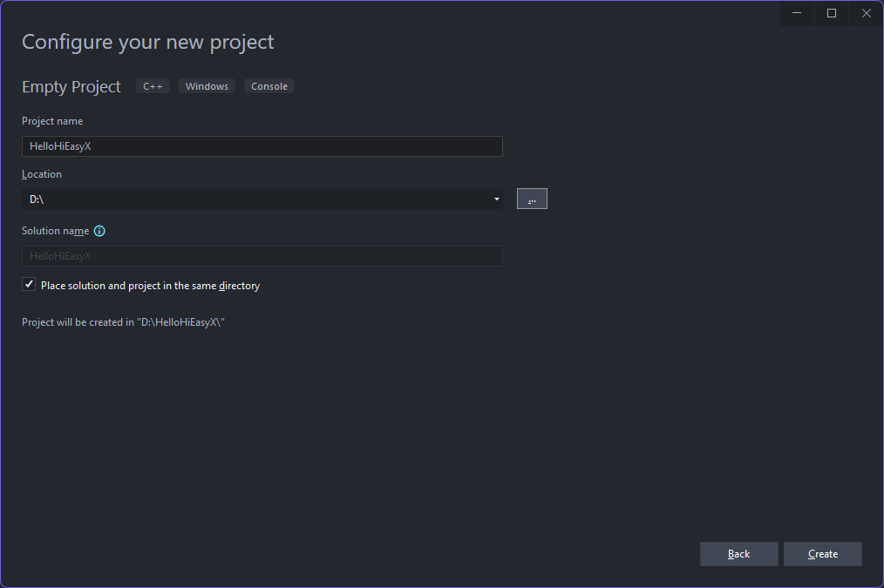Screen dimensions: 884x588
Task: Maximize the Configure project window
Action: [832, 13]
